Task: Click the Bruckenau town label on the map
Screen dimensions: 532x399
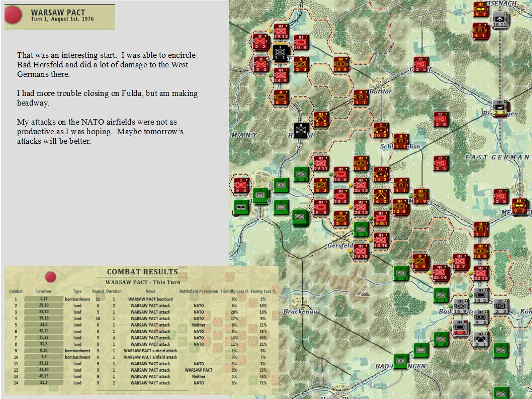Action: pos(300,311)
